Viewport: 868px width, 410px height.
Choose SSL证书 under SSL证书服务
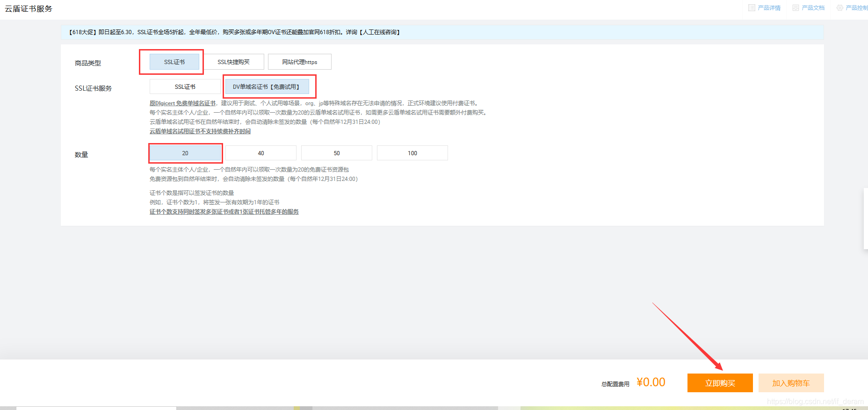185,86
